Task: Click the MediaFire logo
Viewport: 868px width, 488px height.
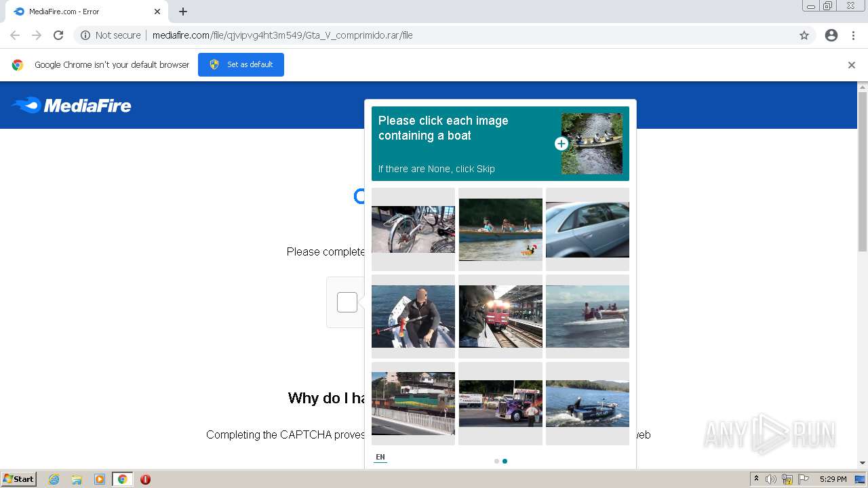Action: pyautogui.click(x=71, y=105)
